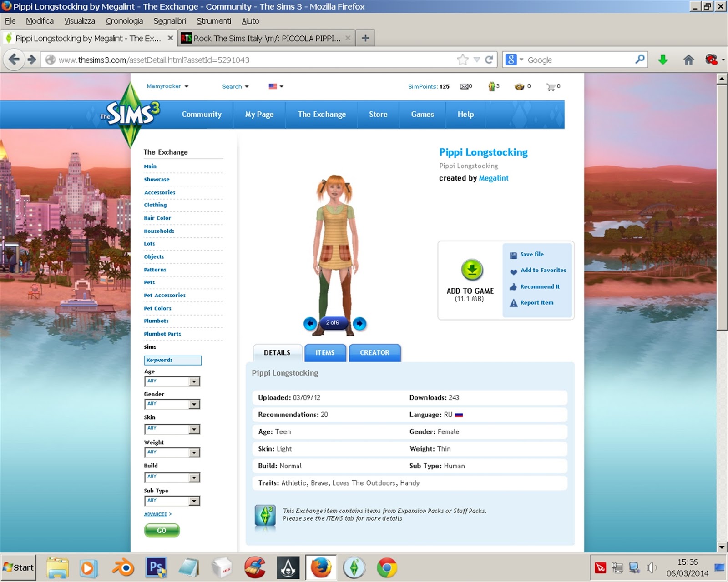This screenshot has height=582, width=728.
Task: Open the Windows Start menu
Action: (x=18, y=567)
